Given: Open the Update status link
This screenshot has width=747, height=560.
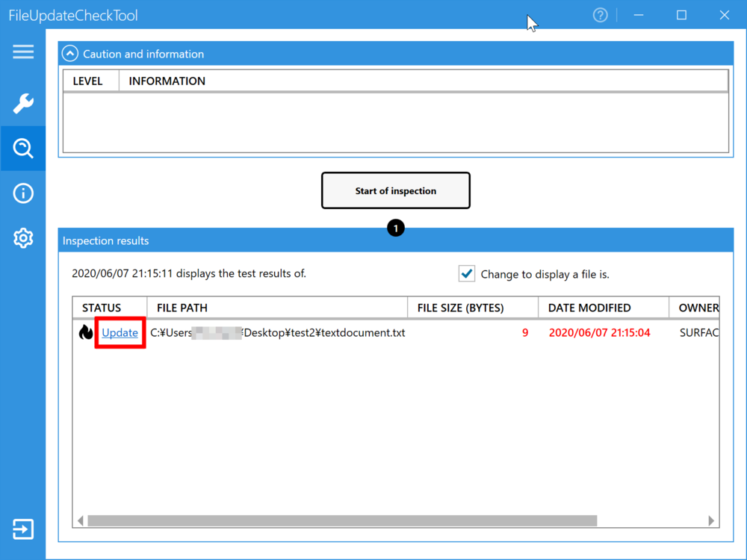Looking at the screenshot, I should (x=120, y=333).
